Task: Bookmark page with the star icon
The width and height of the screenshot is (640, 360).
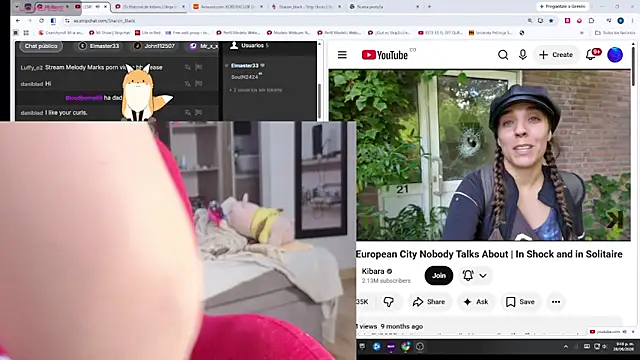Action: point(551,20)
